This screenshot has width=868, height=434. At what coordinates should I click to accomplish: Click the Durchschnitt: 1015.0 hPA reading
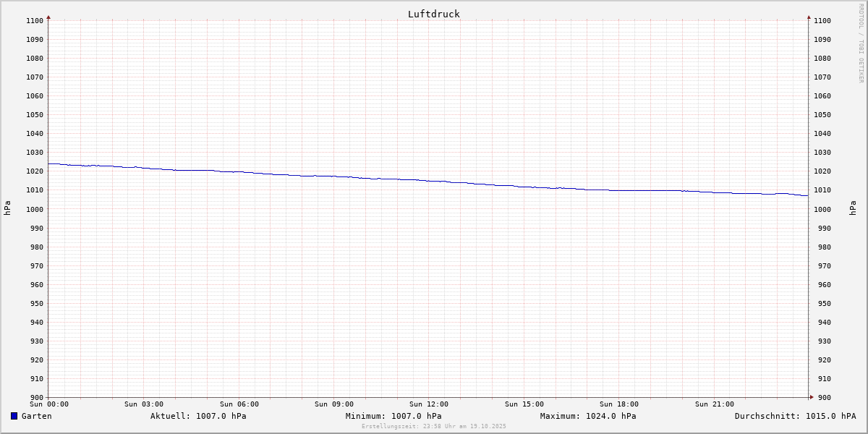pos(795,416)
